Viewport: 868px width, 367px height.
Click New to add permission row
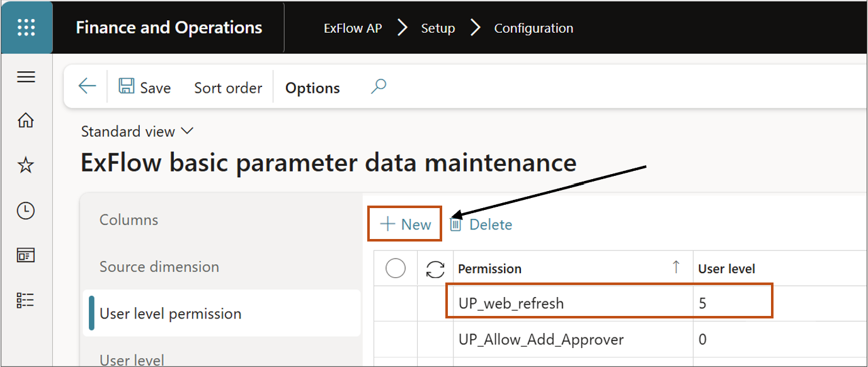pyautogui.click(x=406, y=224)
